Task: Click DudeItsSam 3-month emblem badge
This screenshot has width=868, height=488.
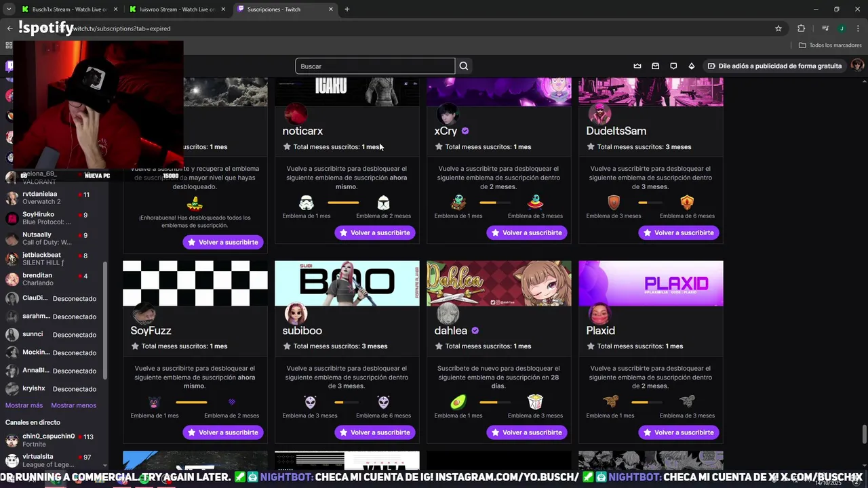Action: point(613,202)
